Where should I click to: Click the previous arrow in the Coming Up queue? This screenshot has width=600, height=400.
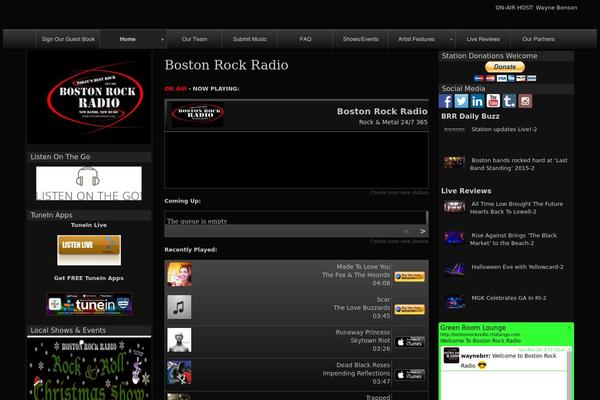pyautogui.click(x=406, y=231)
